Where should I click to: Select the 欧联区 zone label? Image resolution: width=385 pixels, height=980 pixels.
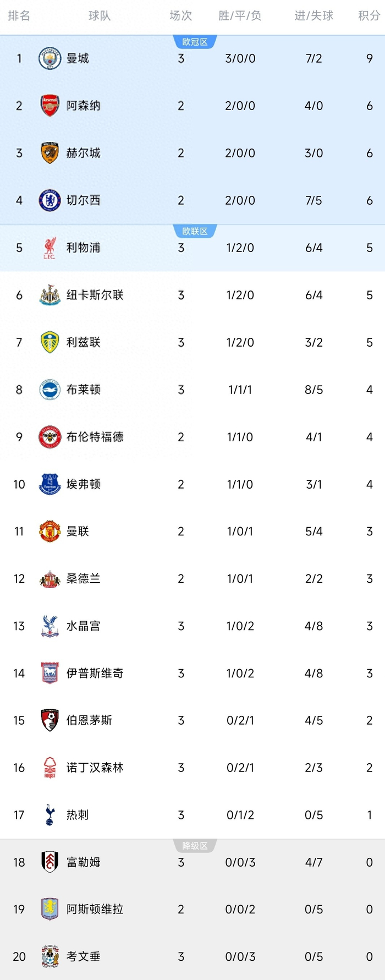coord(195,231)
